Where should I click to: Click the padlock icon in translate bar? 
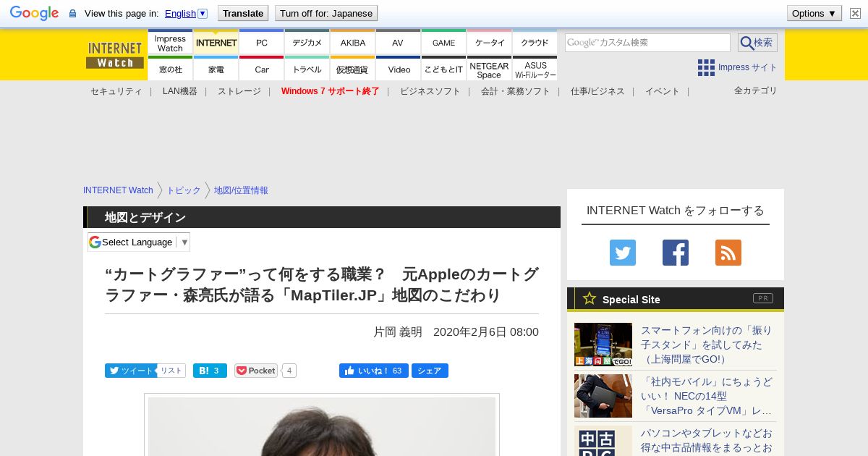[72, 13]
